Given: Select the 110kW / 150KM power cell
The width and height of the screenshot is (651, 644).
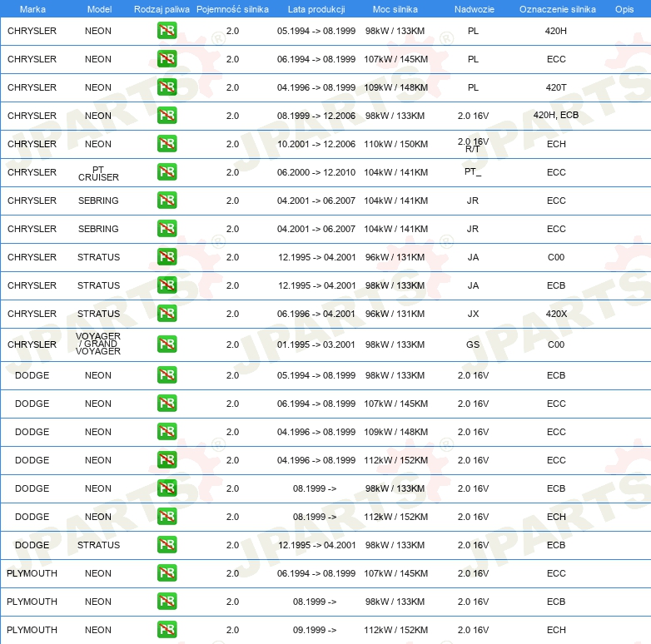Looking at the screenshot, I should 395,144.
